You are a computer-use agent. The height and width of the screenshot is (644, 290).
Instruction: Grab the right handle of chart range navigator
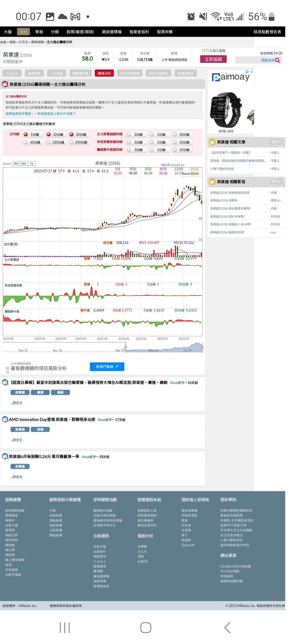(202, 347)
